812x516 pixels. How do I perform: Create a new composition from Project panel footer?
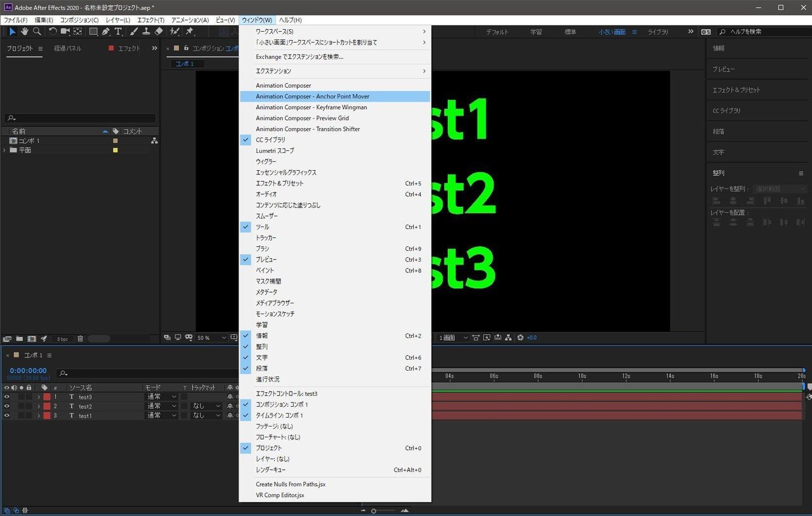click(32, 338)
